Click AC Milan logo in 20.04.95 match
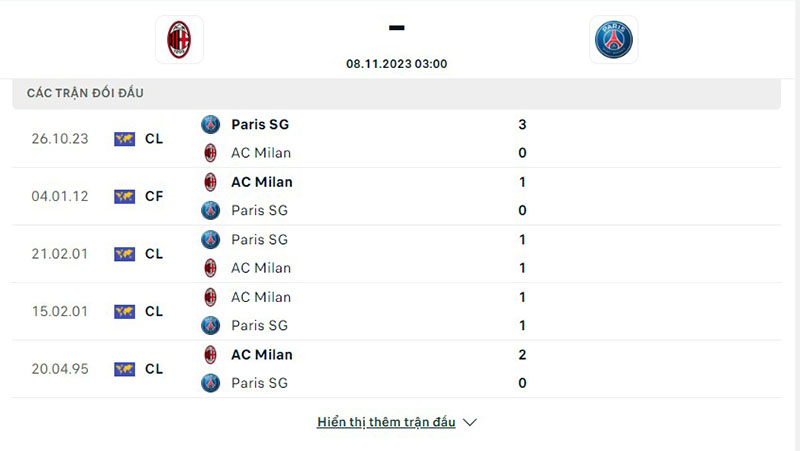This screenshot has height=451, width=800. [x=210, y=354]
